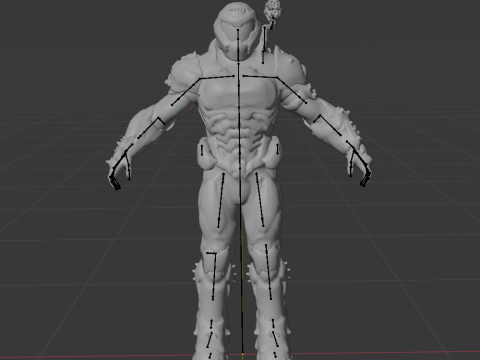
Task: Select the short bone on the screen-left belt pouch
Action: [202, 150]
